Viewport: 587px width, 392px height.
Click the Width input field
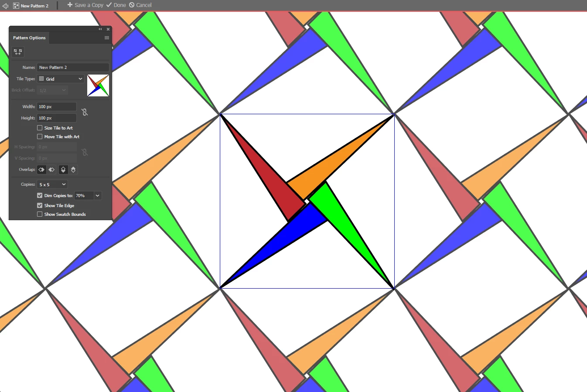point(57,106)
